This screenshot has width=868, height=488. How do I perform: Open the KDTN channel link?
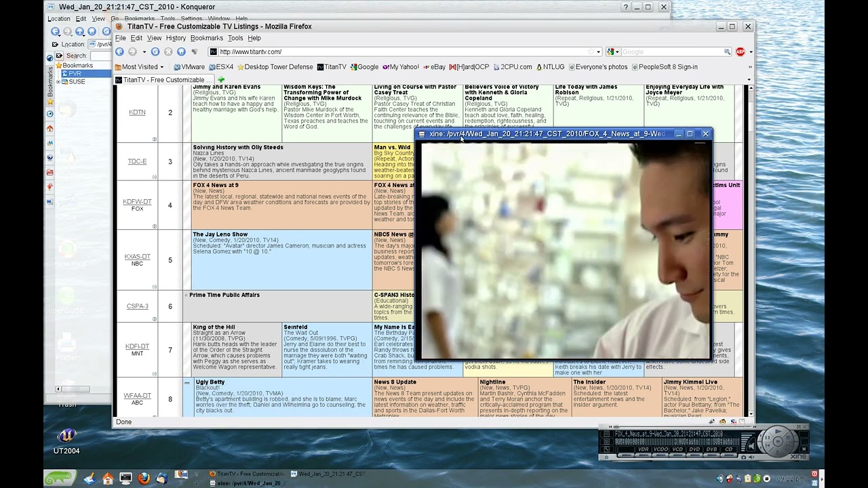point(137,113)
